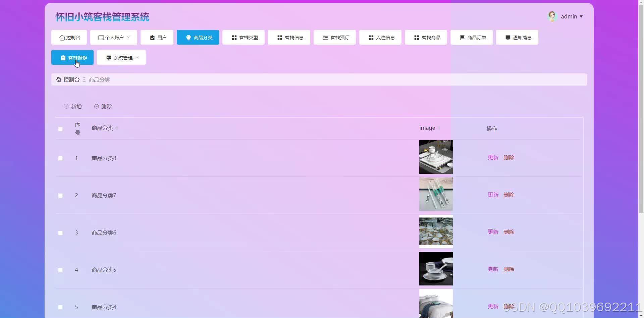This screenshot has height=318, width=644.
Task: Check the box for 商品分类6 row
Action: 60,233
